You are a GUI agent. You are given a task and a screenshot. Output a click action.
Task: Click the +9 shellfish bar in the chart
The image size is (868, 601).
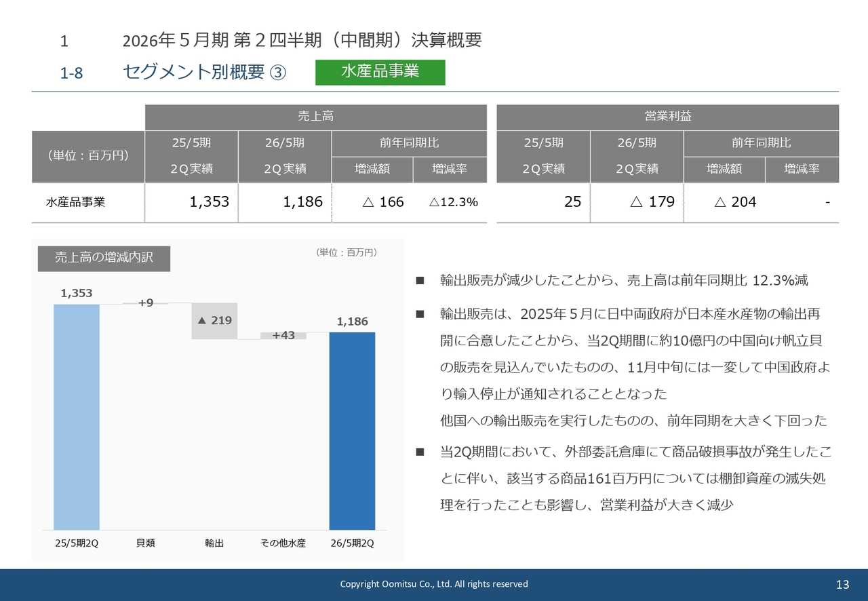pos(145,303)
